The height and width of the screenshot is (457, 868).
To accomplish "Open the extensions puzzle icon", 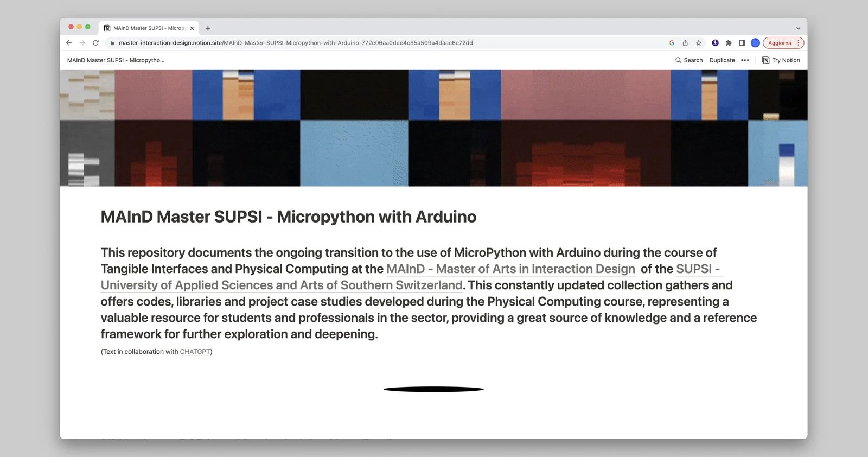I will tap(729, 43).
